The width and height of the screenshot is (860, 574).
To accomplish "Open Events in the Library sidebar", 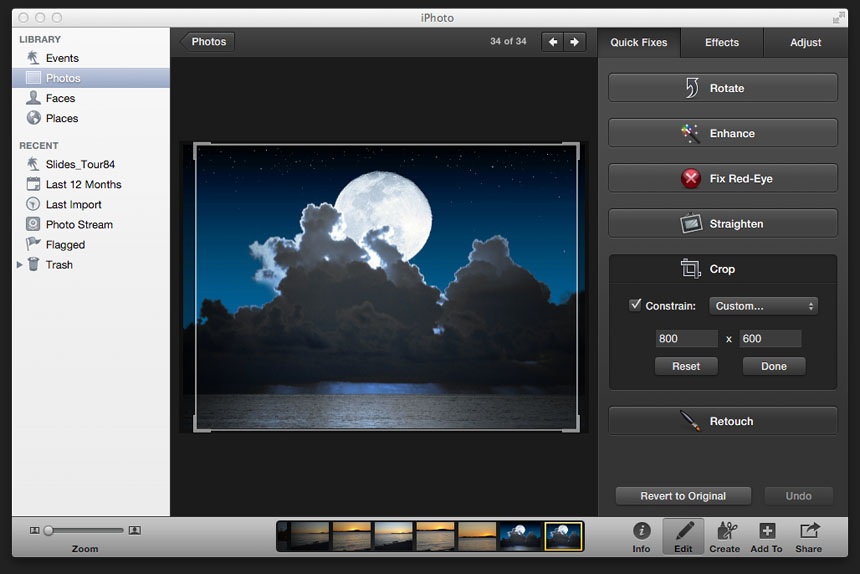I will click(x=62, y=58).
